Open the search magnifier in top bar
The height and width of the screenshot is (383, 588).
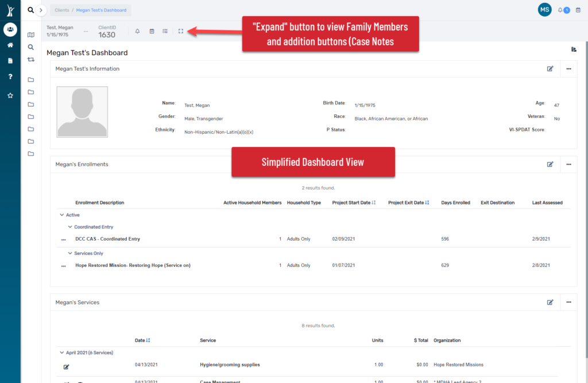[31, 10]
